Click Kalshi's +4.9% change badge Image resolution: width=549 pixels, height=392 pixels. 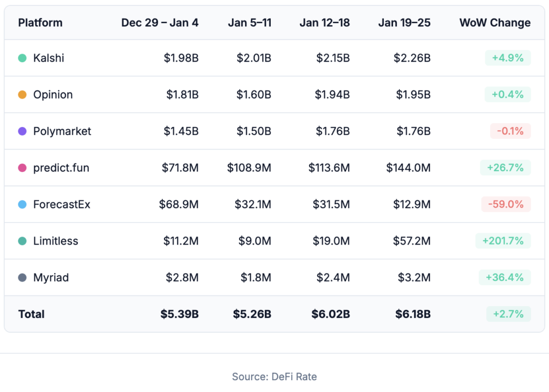(508, 58)
